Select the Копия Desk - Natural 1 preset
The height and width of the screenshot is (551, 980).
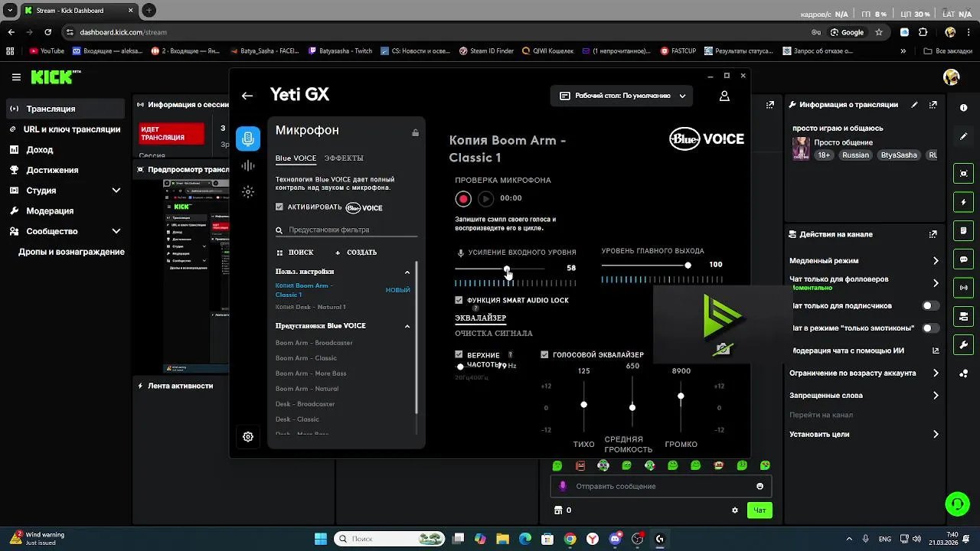tap(311, 307)
